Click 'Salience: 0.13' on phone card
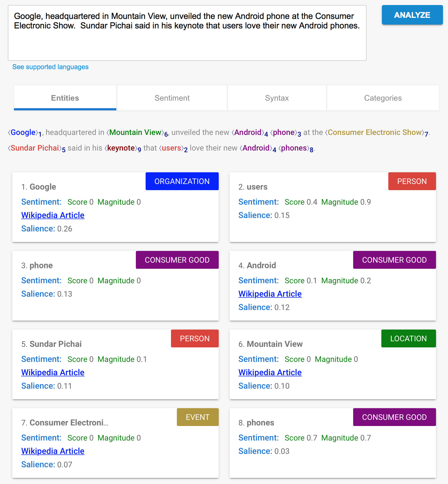This screenshot has height=484, width=448. (x=47, y=294)
